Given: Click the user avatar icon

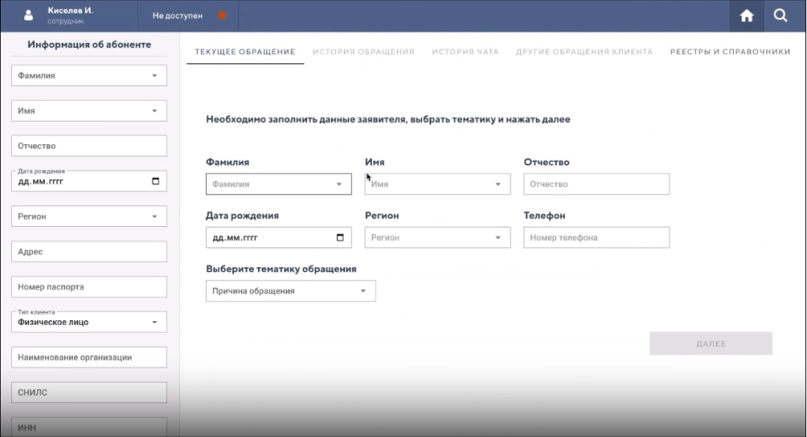Looking at the screenshot, I should pos(28,15).
